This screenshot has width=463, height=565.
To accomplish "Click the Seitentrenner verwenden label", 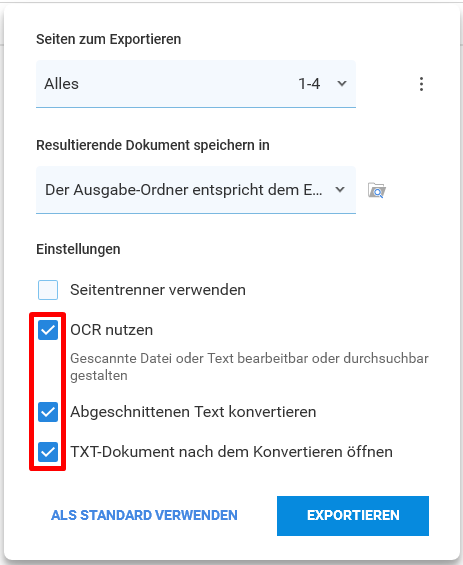I will (158, 290).
